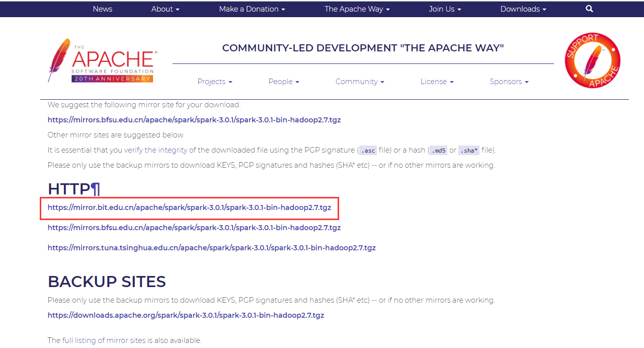Click the BACKUP SITES heading
Image resolution: width=644 pixels, height=348 pixels.
tap(107, 282)
